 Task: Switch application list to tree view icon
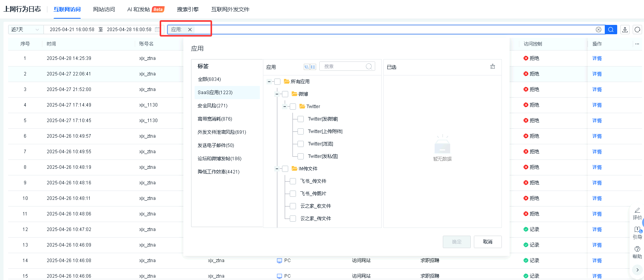pos(306,67)
